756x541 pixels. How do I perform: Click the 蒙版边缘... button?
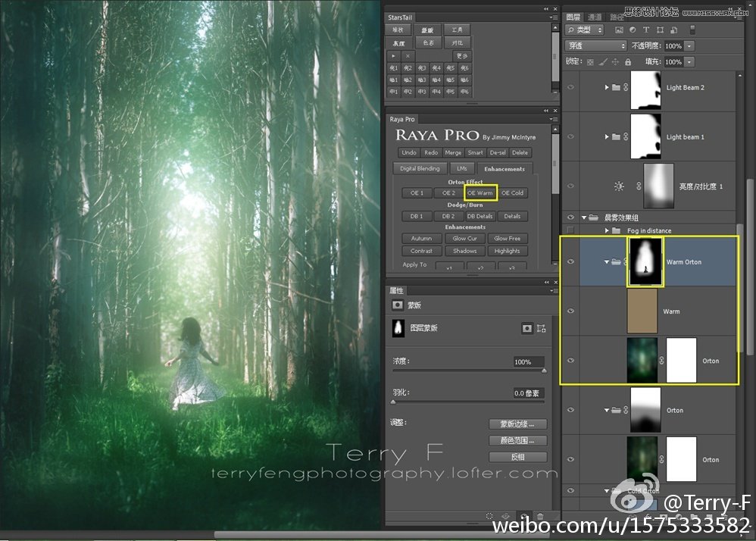pyautogui.click(x=518, y=424)
